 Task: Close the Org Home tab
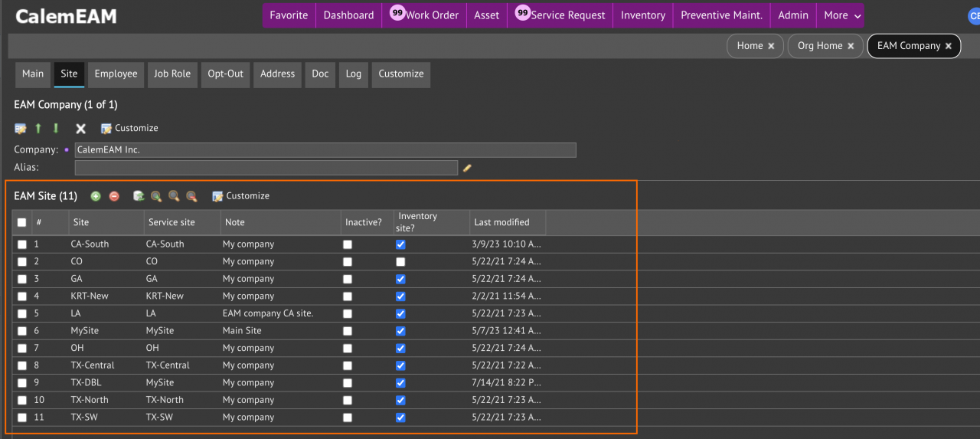click(851, 46)
